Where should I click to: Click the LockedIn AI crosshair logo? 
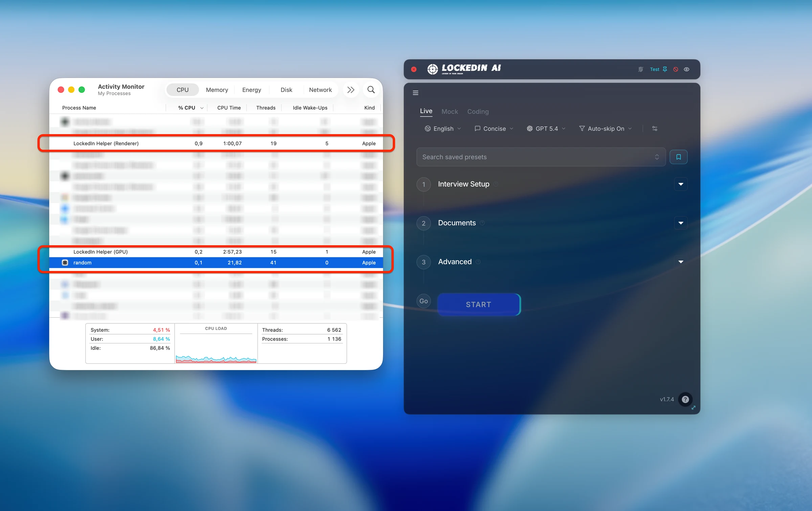coord(432,69)
